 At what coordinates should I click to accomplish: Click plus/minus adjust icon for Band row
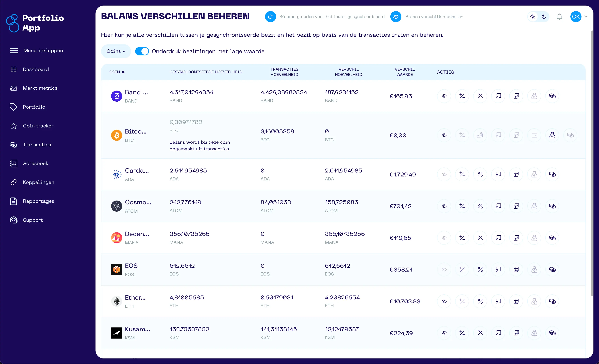point(462,96)
